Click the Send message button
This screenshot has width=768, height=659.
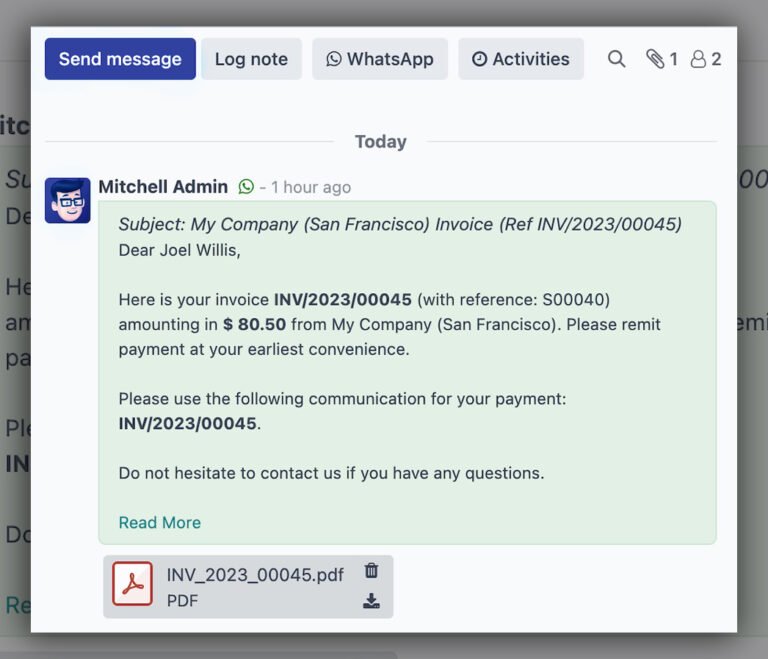click(x=120, y=59)
